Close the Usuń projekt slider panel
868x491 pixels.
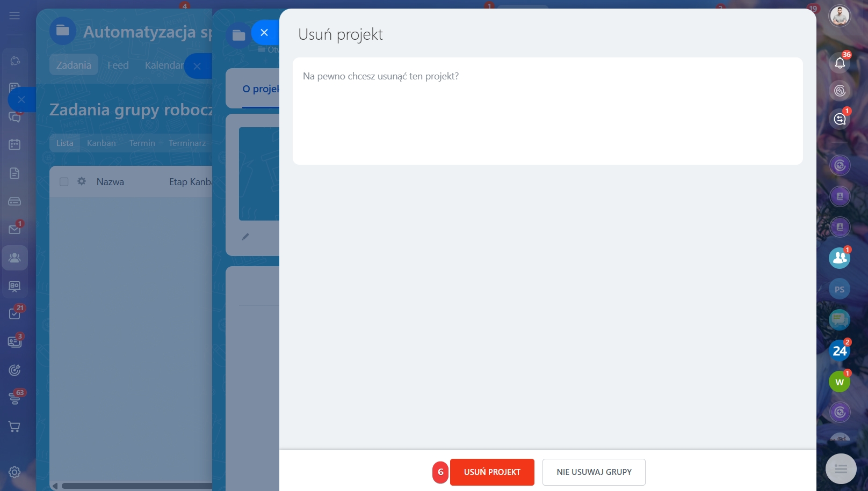[264, 33]
